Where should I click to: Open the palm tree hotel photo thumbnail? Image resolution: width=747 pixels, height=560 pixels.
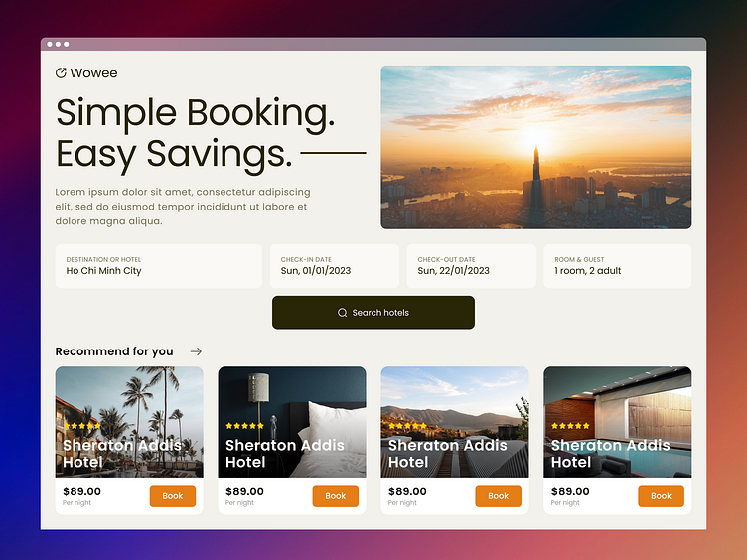(x=129, y=422)
